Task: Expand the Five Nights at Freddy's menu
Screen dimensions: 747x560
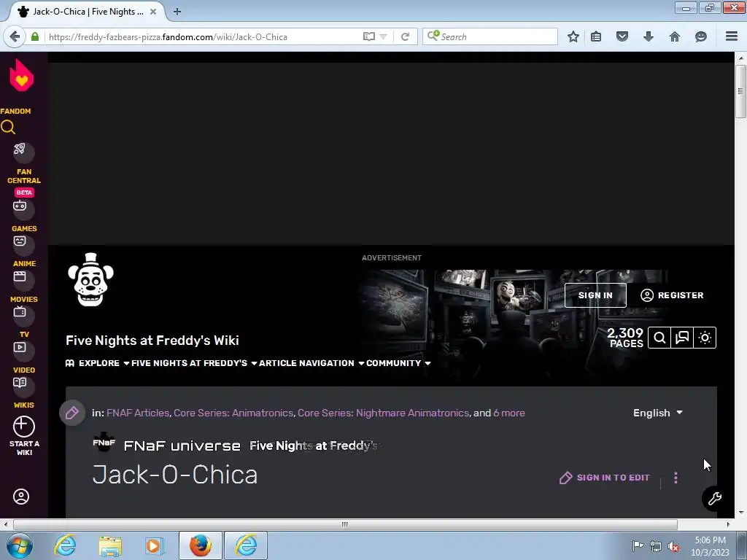Action: coord(194,363)
